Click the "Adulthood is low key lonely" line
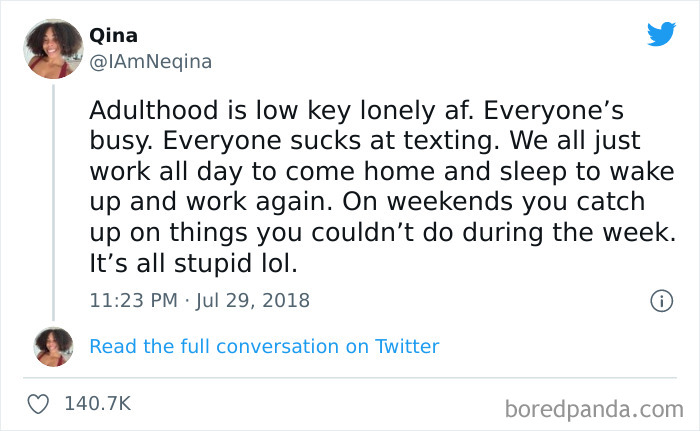The width and height of the screenshot is (700, 431). point(250,109)
